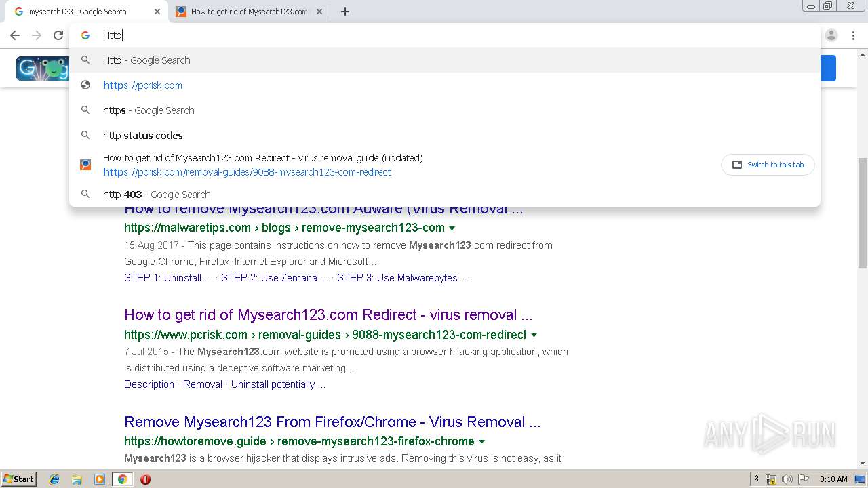This screenshot has height=488, width=868.
Task: Expand howtoremove.guide result options arrow
Action: (482, 442)
